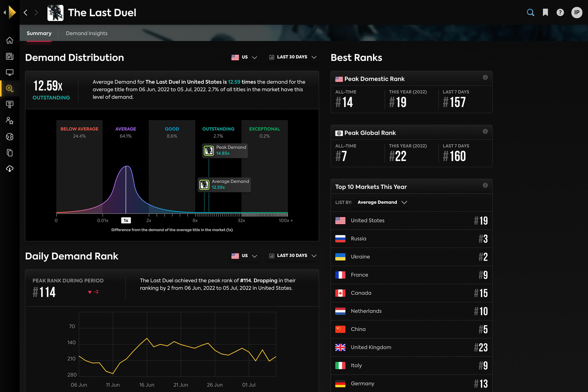This screenshot has height=392, width=588.
Task: Open US market dropdown in Demand Distribution
Action: [x=244, y=57]
